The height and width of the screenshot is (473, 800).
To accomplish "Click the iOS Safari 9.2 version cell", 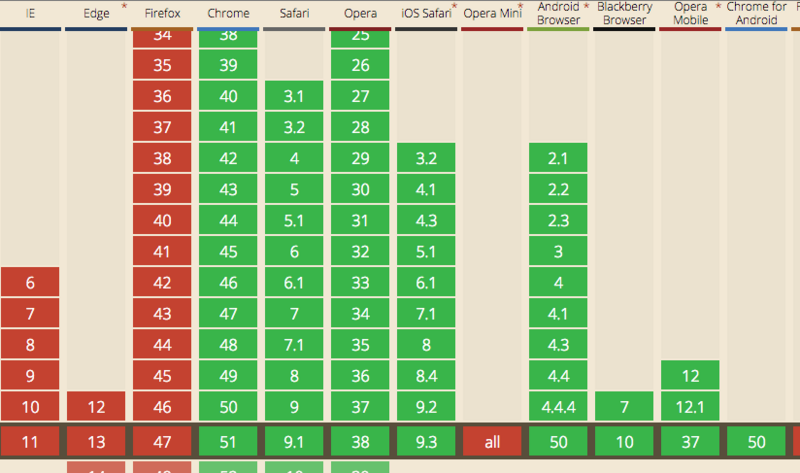I will pyautogui.click(x=426, y=407).
